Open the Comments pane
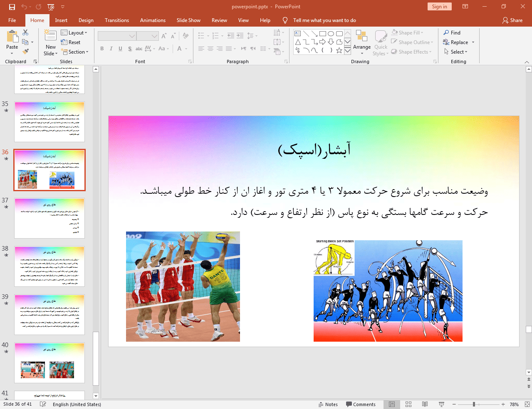Viewport: 532px width, 409px height. coord(361,404)
